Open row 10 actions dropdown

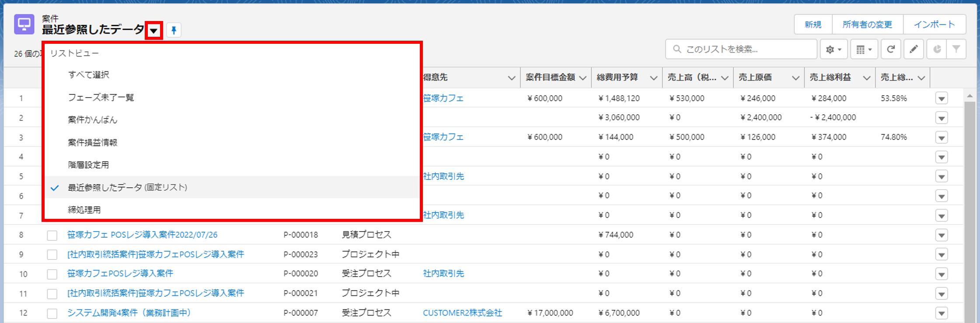coord(942,274)
